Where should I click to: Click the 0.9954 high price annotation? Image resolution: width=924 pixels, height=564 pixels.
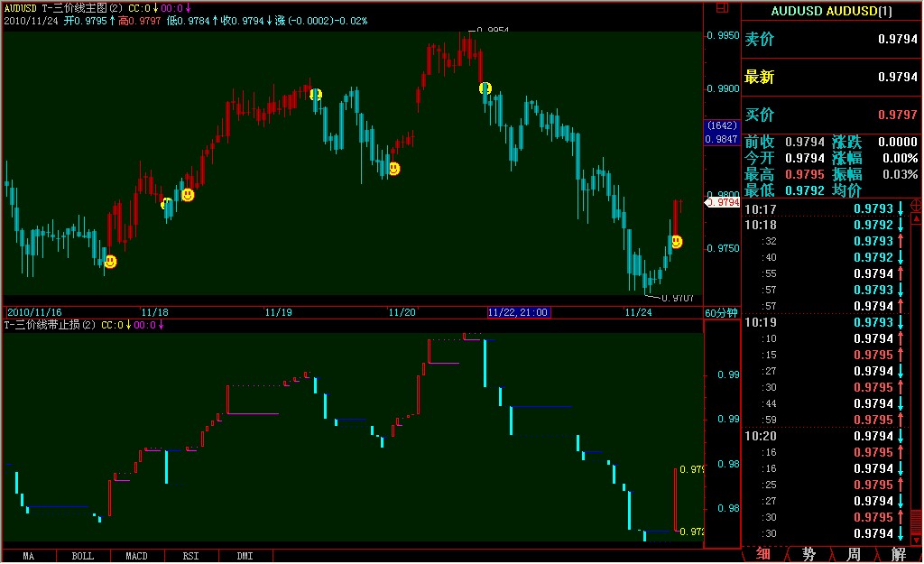(x=493, y=30)
